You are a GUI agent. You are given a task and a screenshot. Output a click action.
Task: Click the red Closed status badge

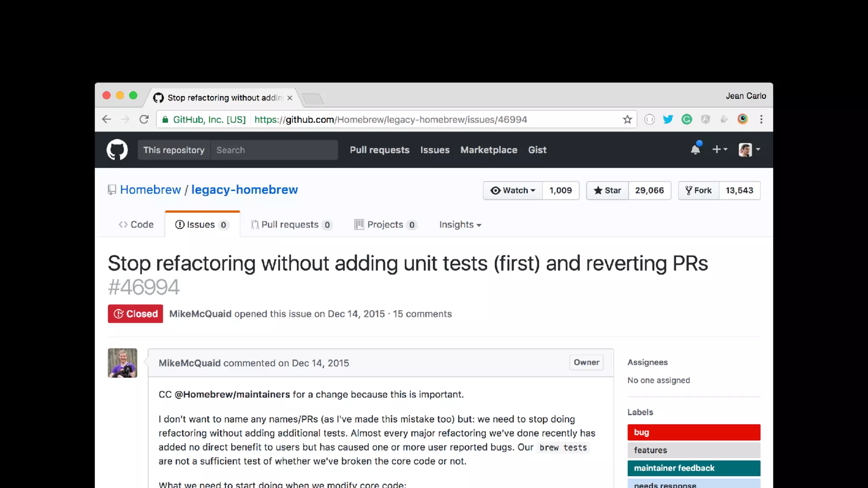point(135,314)
